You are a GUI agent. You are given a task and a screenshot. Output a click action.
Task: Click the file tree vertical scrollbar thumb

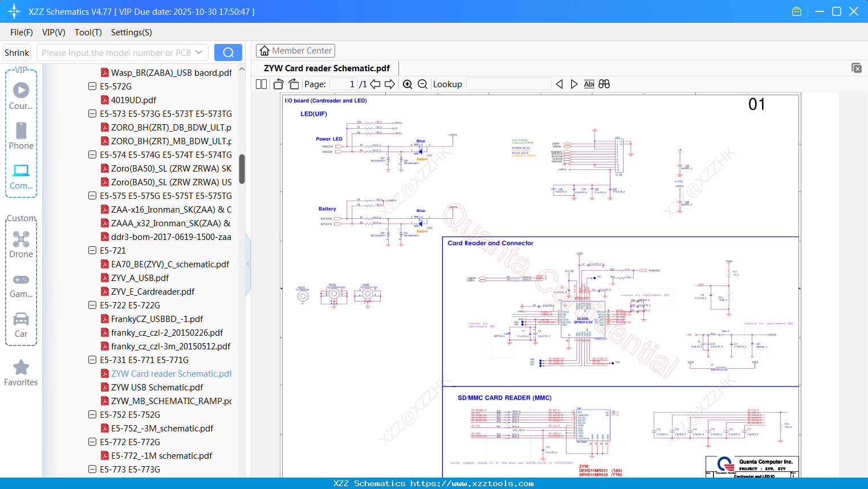242,169
